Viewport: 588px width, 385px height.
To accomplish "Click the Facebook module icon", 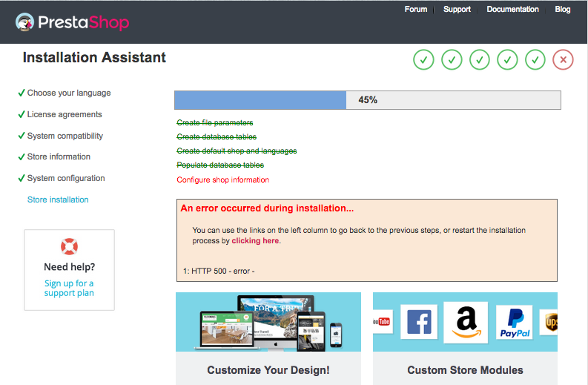I will click(419, 322).
